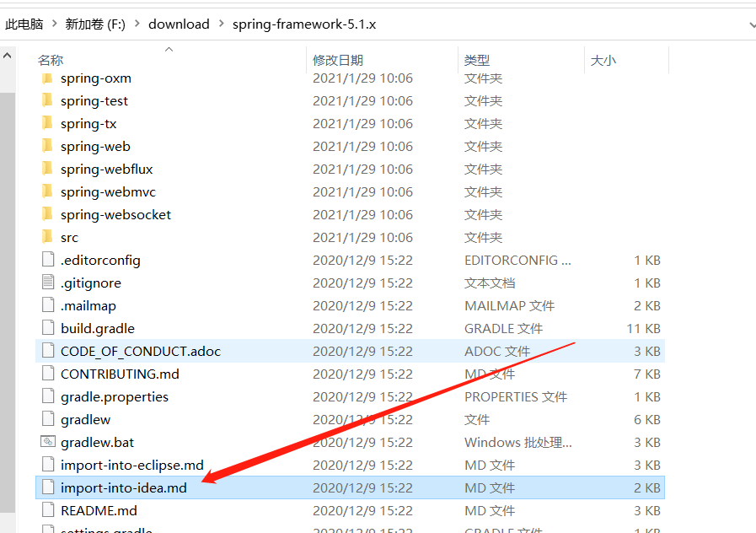Select the folder name spring-websocket
The image size is (756, 533).
115,215
